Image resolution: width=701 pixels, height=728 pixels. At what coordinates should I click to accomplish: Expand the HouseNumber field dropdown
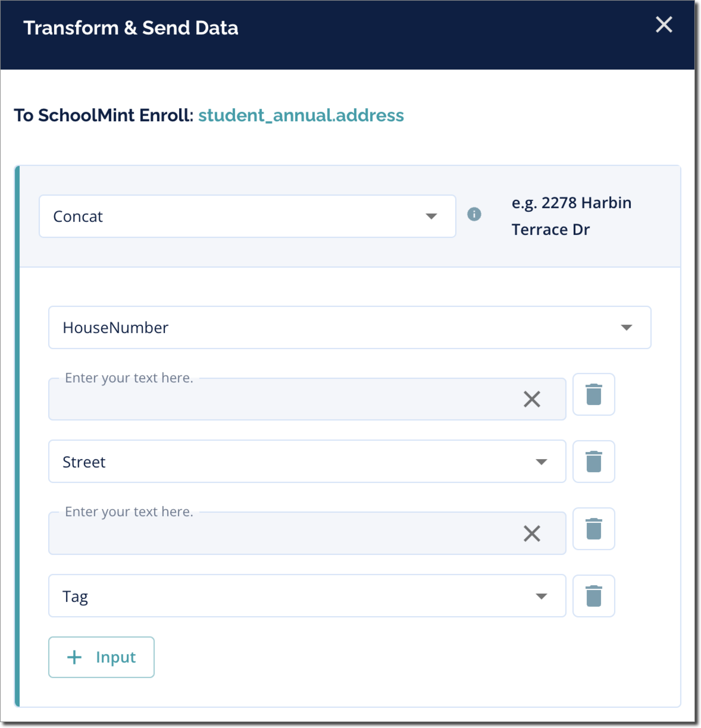[349, 327]
